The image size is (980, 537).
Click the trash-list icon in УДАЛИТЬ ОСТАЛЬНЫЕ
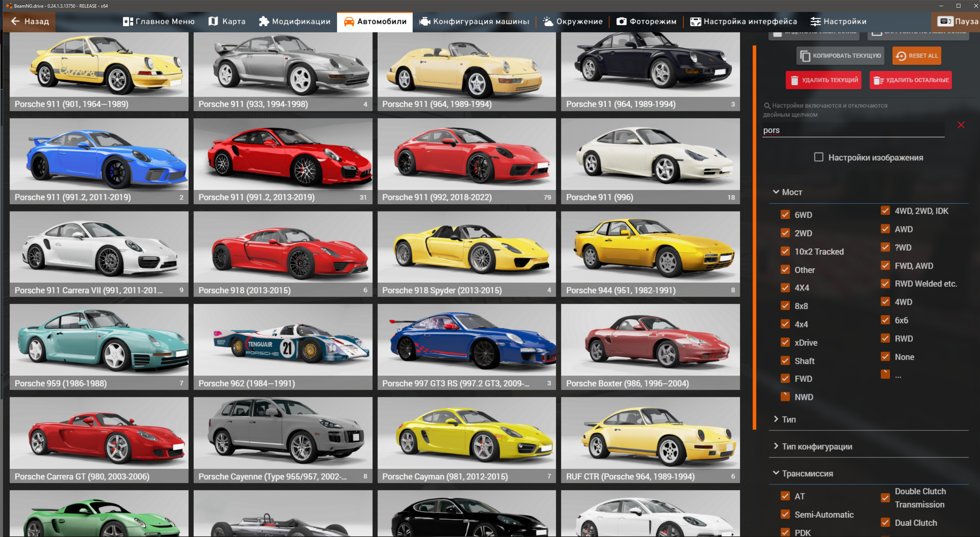878,81
